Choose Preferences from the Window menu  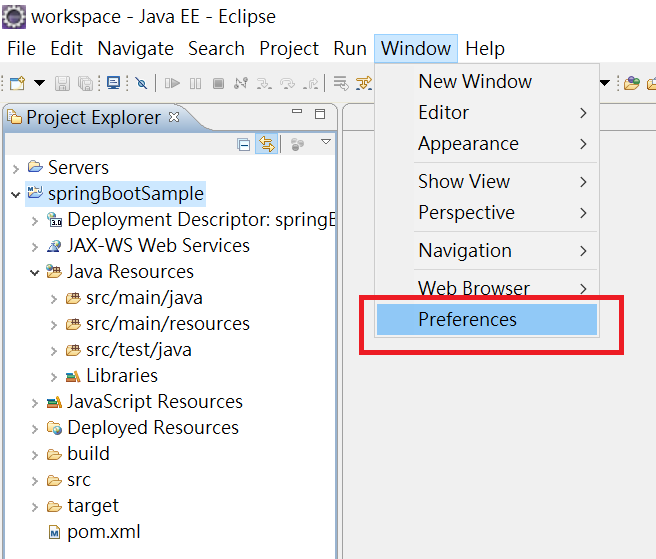pos(487,320)
